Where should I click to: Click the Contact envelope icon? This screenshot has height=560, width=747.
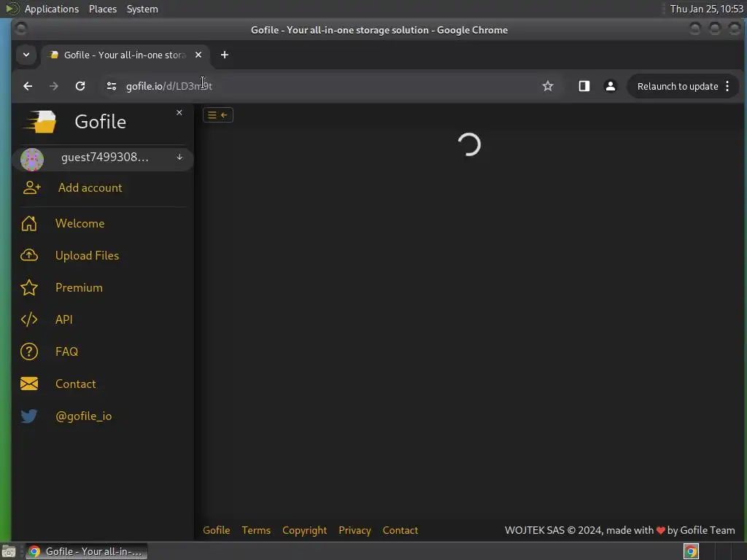(29, 384)
